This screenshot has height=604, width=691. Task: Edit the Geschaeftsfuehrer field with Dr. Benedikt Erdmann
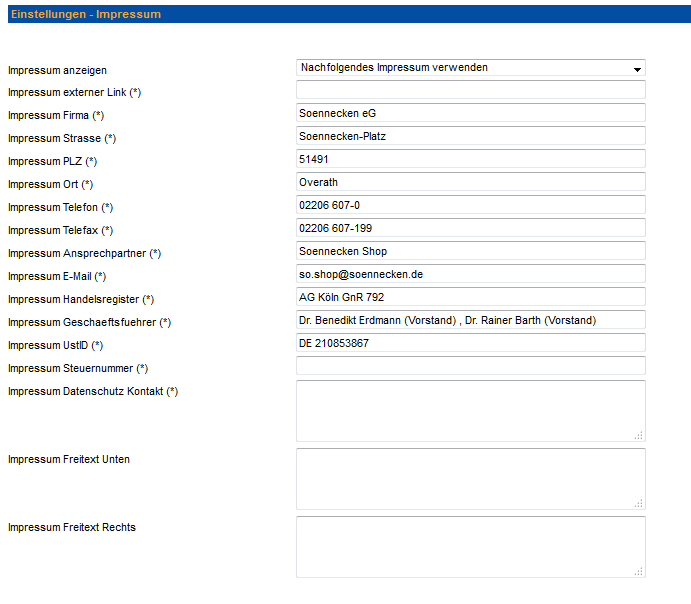point(471,319)
